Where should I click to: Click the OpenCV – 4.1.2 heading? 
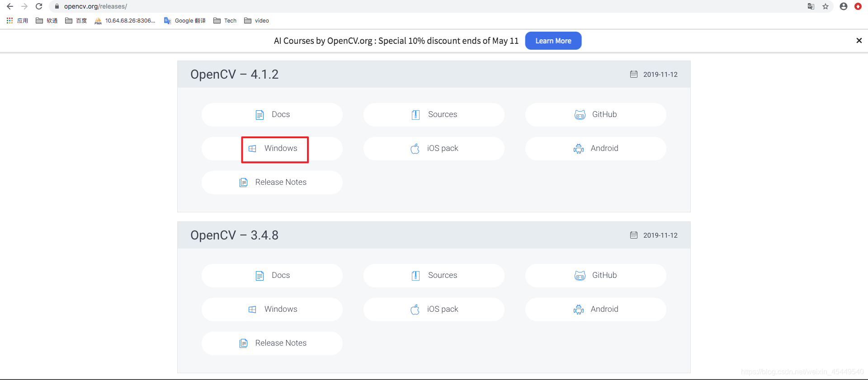click(x=234, y=74)
